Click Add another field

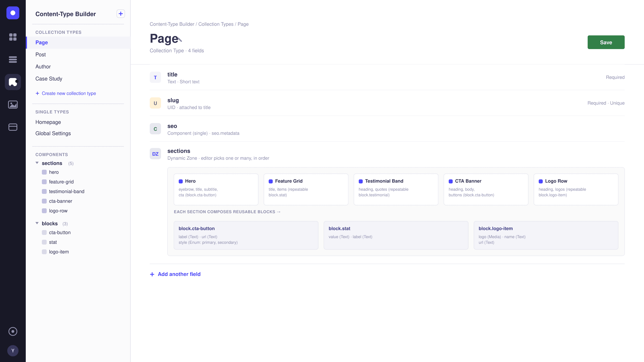[x=175, y=274]
